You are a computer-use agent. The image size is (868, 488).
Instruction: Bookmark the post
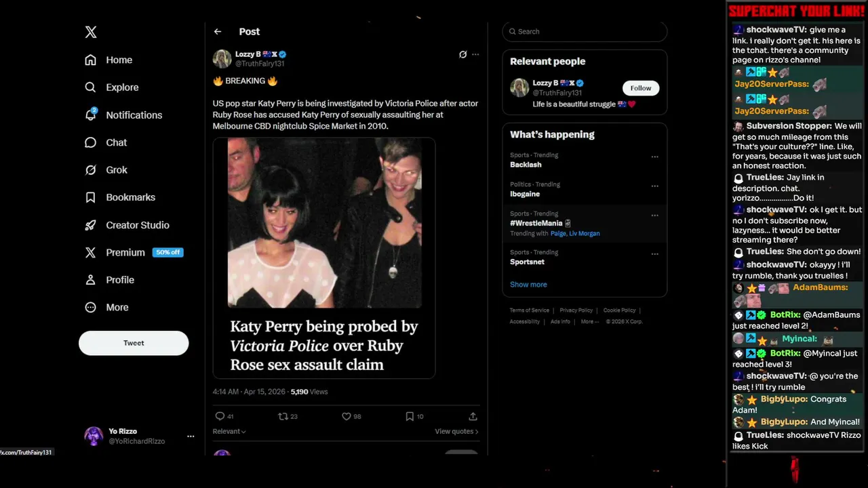(x=410, y=416)
